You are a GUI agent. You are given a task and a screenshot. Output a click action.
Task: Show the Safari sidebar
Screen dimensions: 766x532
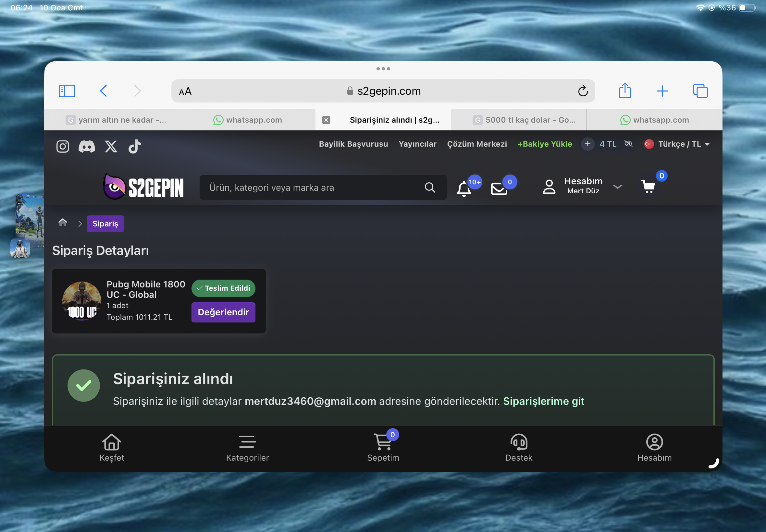[67, 91]
